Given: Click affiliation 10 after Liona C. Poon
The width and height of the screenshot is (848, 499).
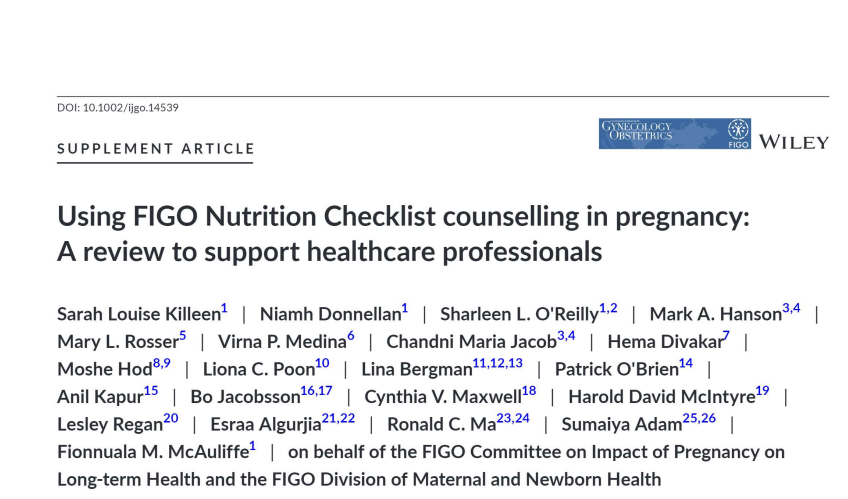Looking at the screenshot, I should [322, 363].
